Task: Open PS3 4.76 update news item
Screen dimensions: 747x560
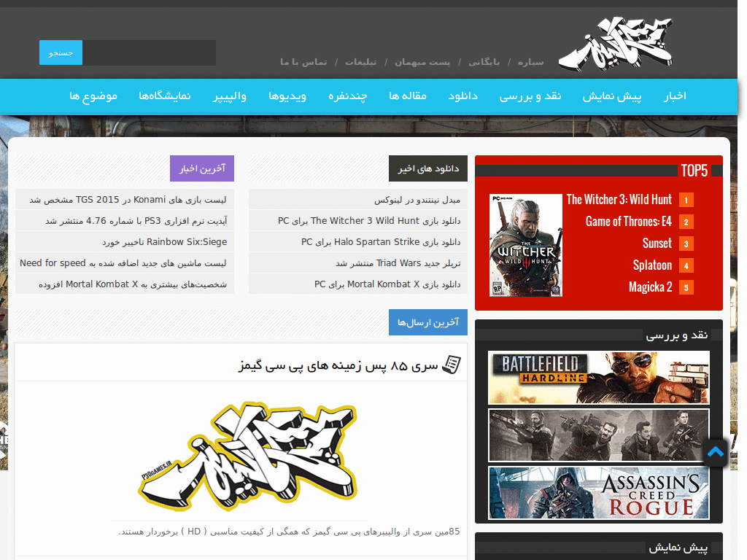Action: tap(136, 221)
